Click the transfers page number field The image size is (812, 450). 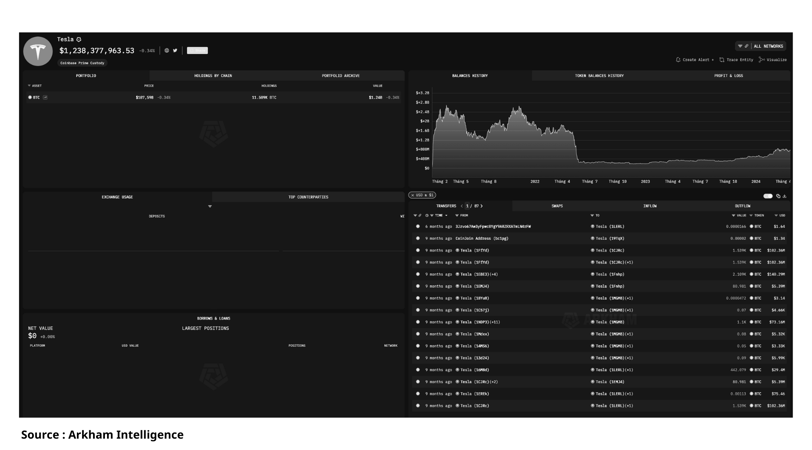[467, 206]
